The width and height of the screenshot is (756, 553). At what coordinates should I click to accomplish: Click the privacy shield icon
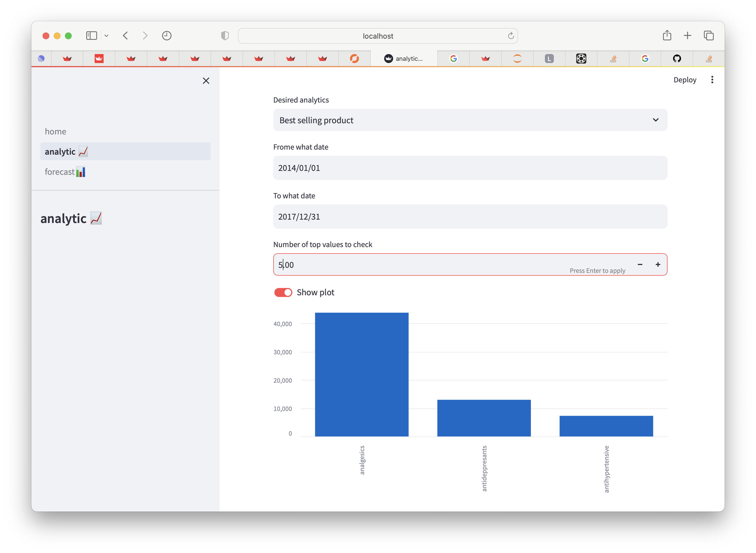[x=225, y=36]
